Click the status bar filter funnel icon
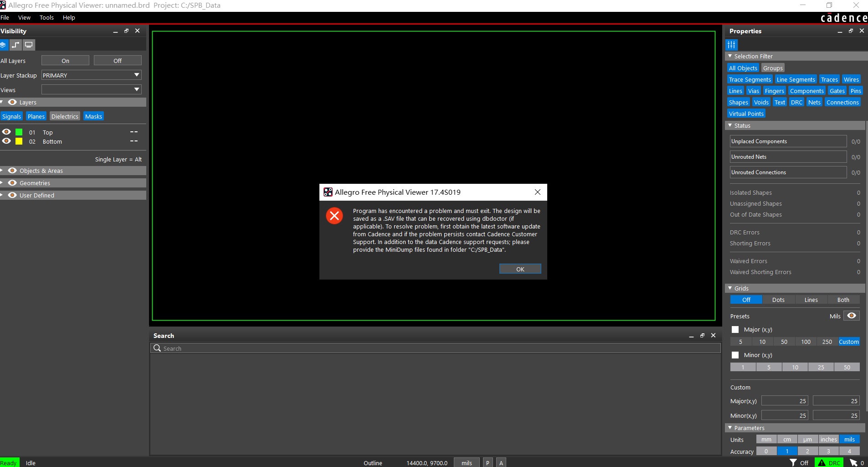Screen dimensions: 868x467 click(x=793, y=463)
